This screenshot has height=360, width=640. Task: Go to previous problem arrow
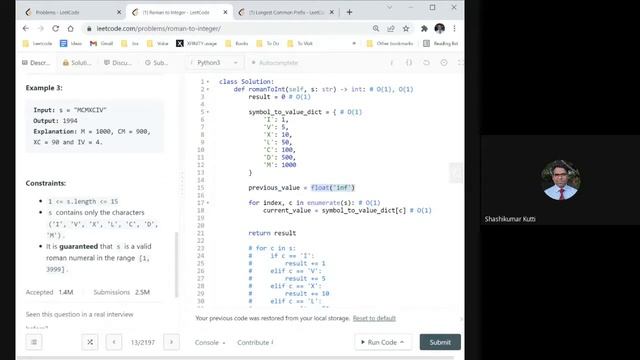pos(114,342)
